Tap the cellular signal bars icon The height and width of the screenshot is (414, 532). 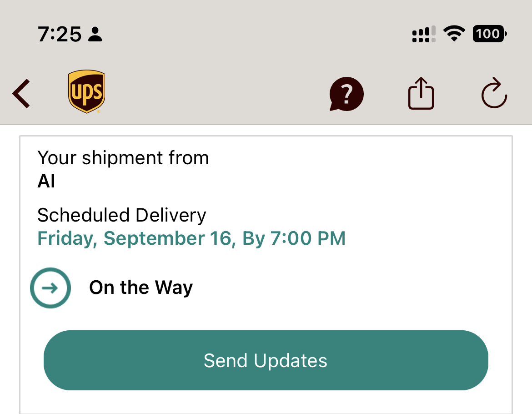(424, 35)
